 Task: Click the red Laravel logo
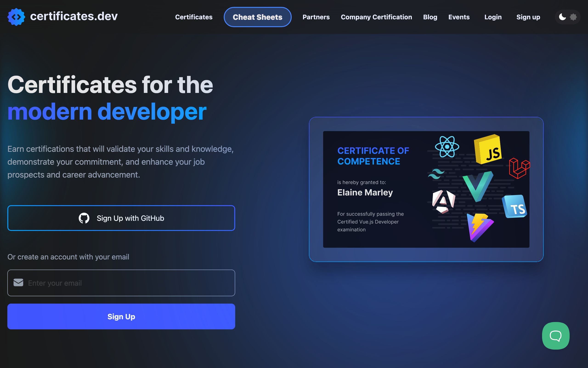[x=519, y=168]
